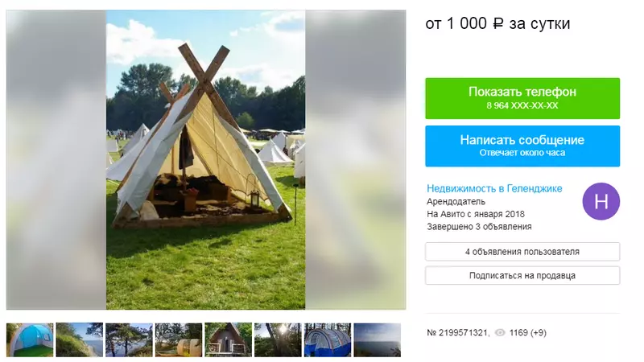Select the pine trees by sea thumbnail
644x362 pixels.
tap(129, 339)
